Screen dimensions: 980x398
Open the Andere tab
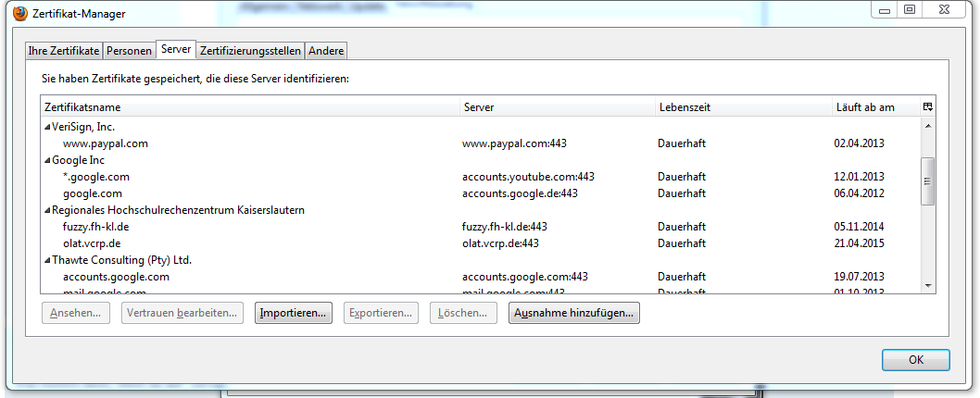pos(326,51)
